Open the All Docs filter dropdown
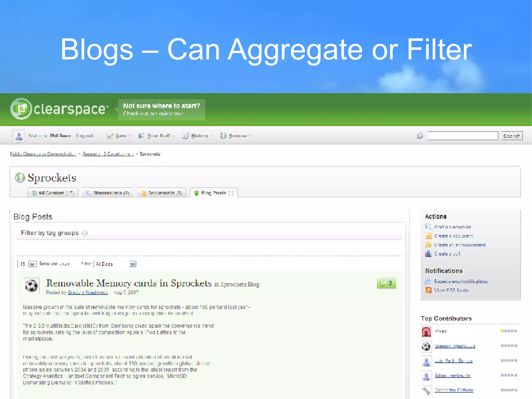Screen dimensions: 532x399 pos(132,264)
